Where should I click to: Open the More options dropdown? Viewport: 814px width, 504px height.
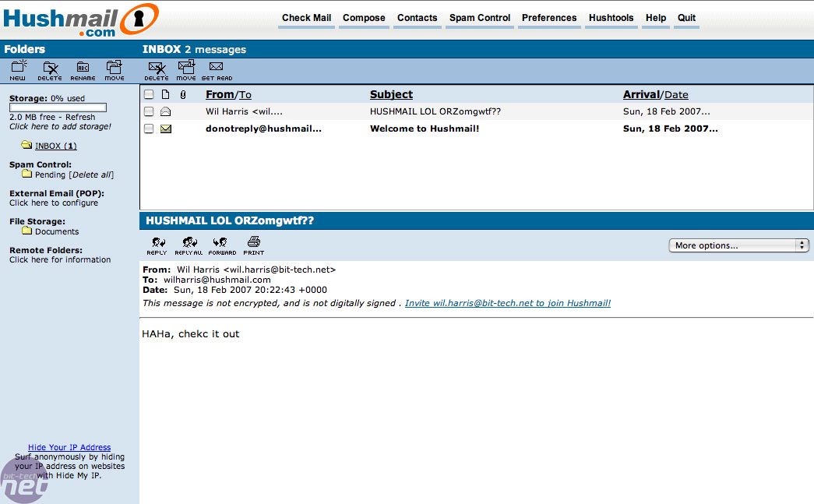click(x=738, y=245)
